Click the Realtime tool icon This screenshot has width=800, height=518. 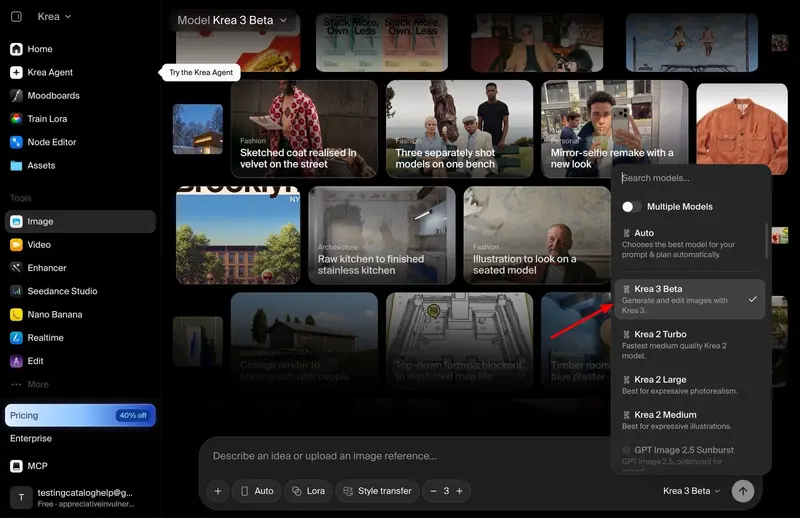coord(16,337)
